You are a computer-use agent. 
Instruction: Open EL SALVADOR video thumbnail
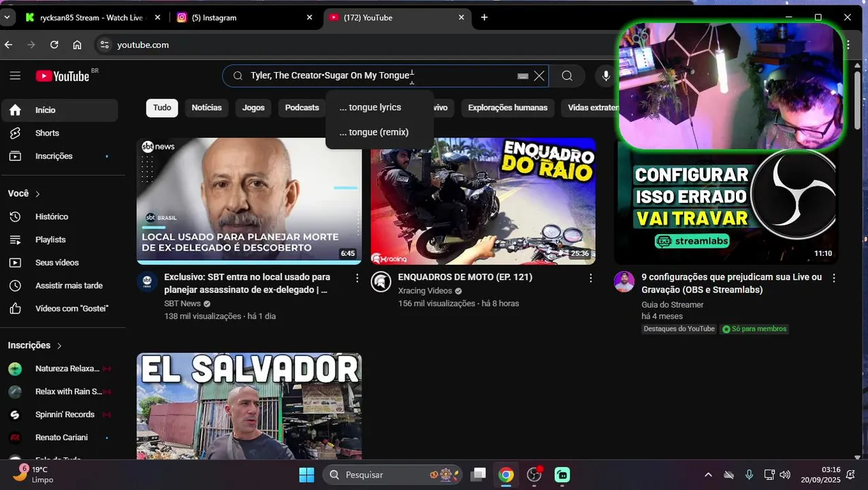(x=249, y=406)
